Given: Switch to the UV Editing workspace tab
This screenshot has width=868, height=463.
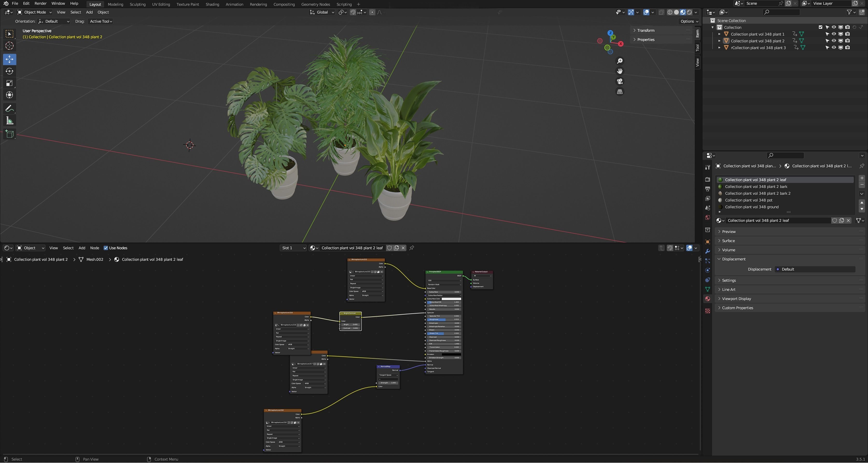Looking at the screenshot, I should point(161,4).
